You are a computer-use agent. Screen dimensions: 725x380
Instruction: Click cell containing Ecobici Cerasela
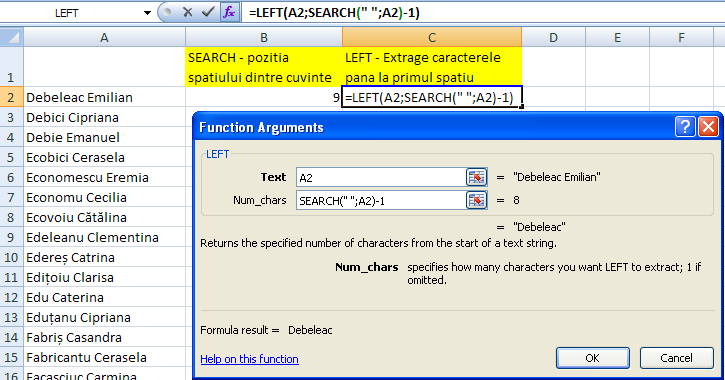(104, 157)
